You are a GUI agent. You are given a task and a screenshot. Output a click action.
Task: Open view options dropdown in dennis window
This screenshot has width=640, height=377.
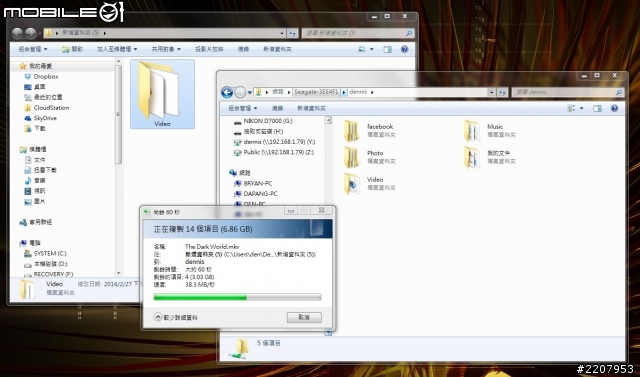582,108
